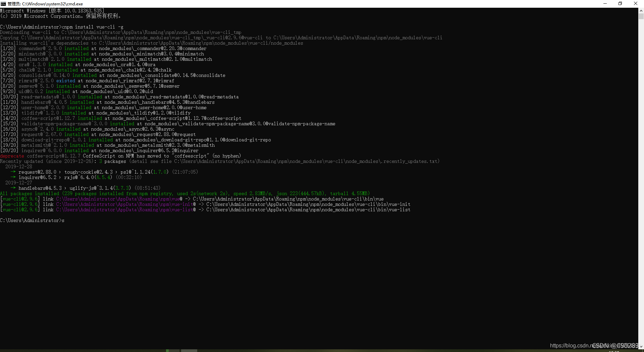This screenshot has width=644, height=352.
Task: Click the gray taskbar segment at screen bottom
Action: pos(189,350)
